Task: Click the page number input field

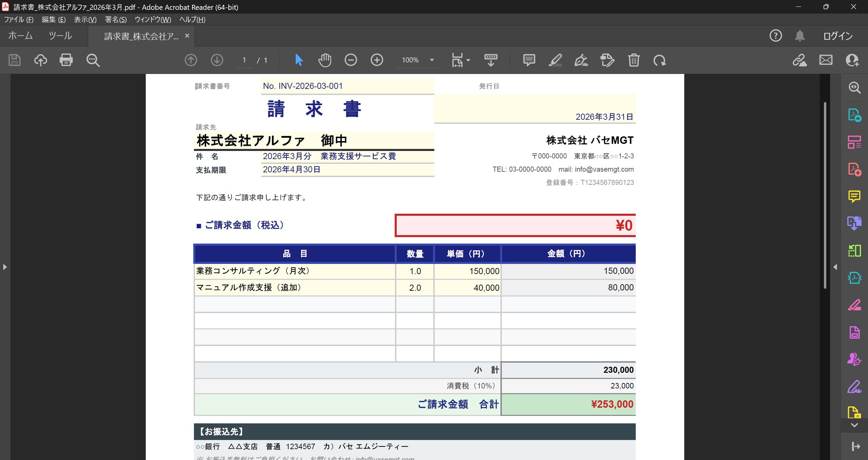Action: coord(244,60)
